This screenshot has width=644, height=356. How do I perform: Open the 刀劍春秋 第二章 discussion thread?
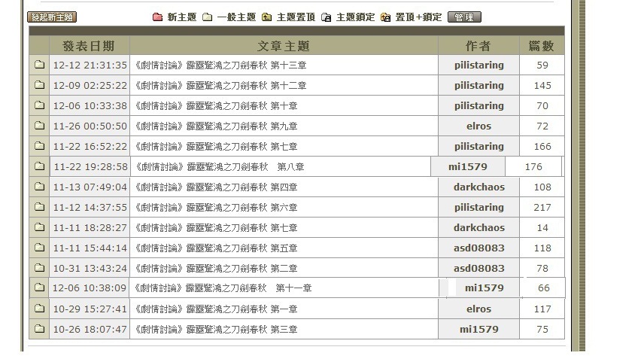pos(216,269)
